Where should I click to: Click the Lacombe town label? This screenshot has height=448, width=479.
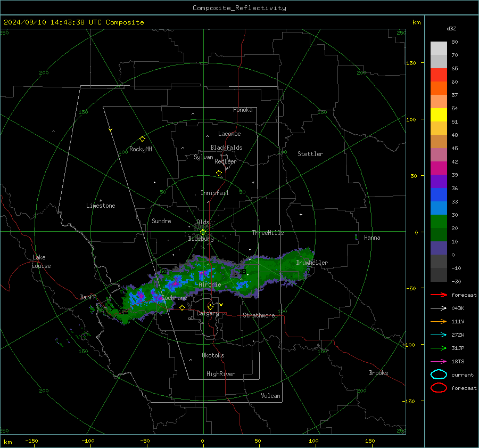pyautogui.click(x=229, y=134)
